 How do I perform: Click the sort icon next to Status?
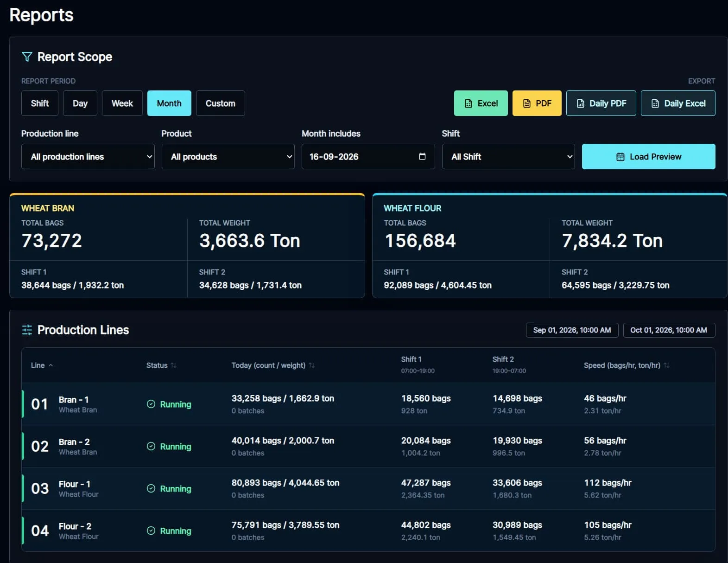tap(173, 365)
